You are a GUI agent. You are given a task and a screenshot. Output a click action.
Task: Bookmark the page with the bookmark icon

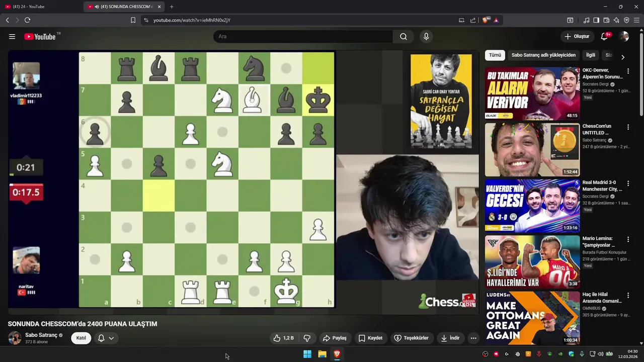pyautogui.click(x=133, y=20)
